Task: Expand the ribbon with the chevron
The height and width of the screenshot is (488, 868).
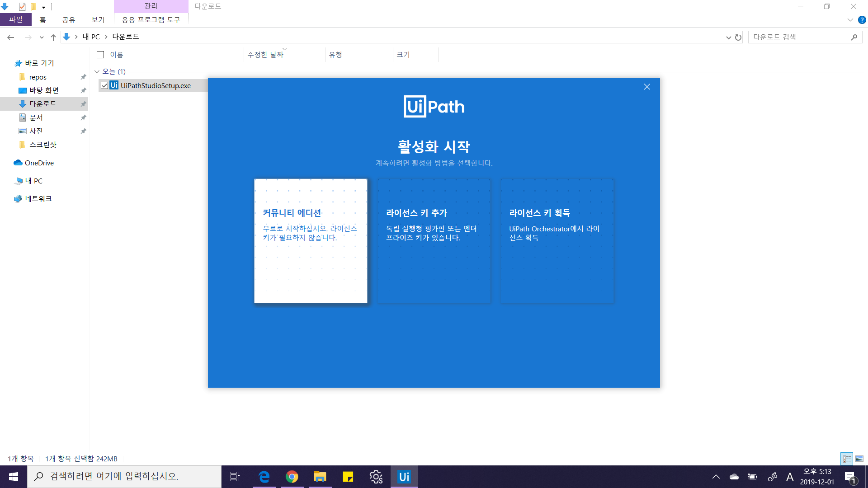Action: (x=850, y=20)
